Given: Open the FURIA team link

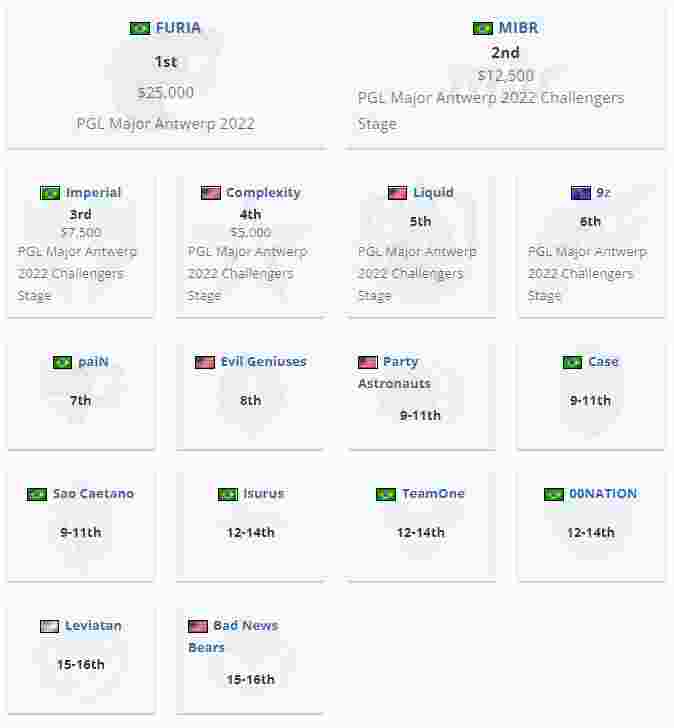Looking at the screenshot, I should [x=178, y=28].
